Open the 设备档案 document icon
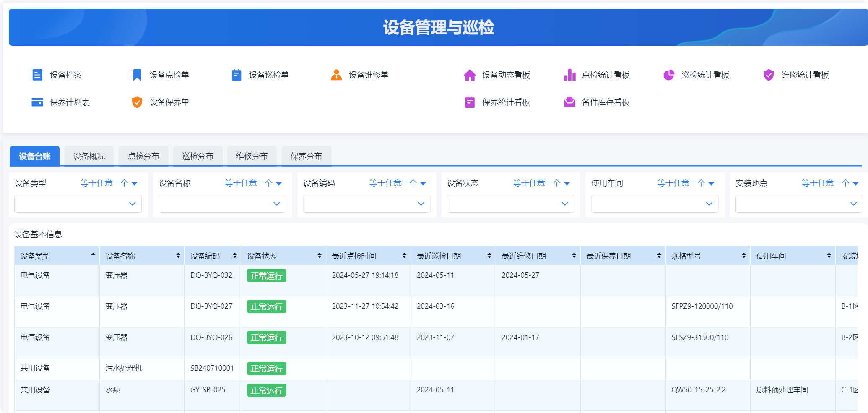This screenshot has width=868, height=413. [37, 75]
